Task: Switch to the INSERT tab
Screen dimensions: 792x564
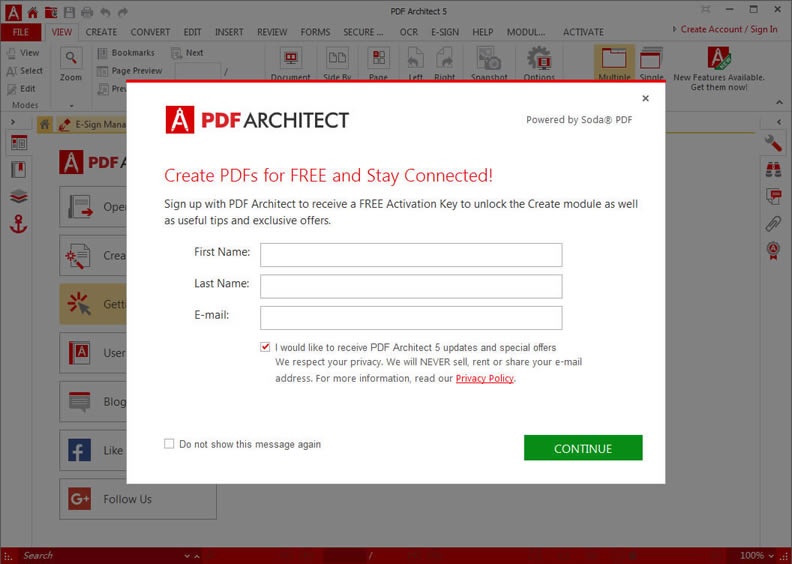Action: [x=229, y=32]
